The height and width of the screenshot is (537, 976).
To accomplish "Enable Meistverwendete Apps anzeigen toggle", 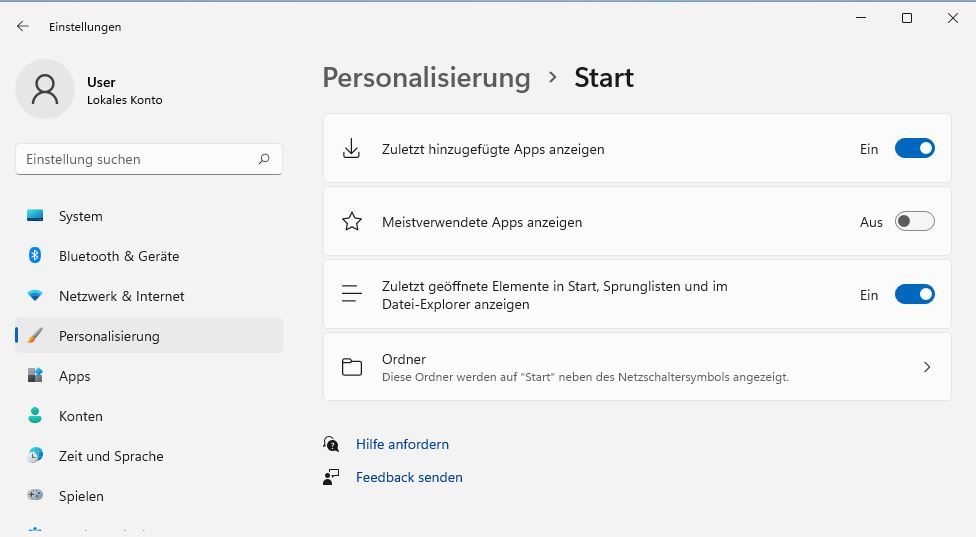I will tap(914, 222).
